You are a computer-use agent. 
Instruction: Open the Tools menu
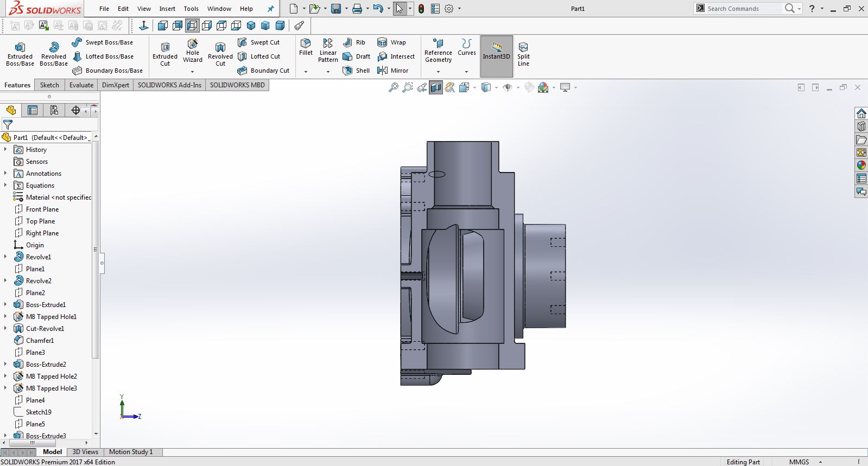point(191,9)
